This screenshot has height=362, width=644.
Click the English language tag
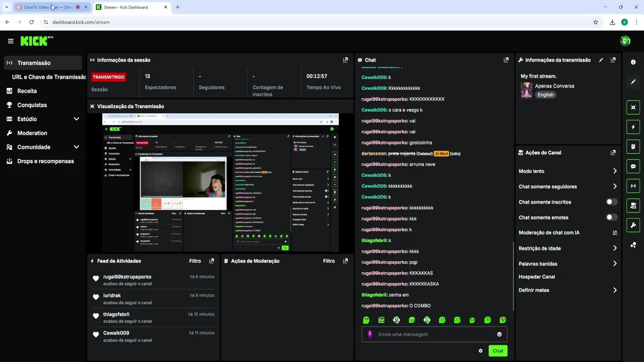point(545,95)
